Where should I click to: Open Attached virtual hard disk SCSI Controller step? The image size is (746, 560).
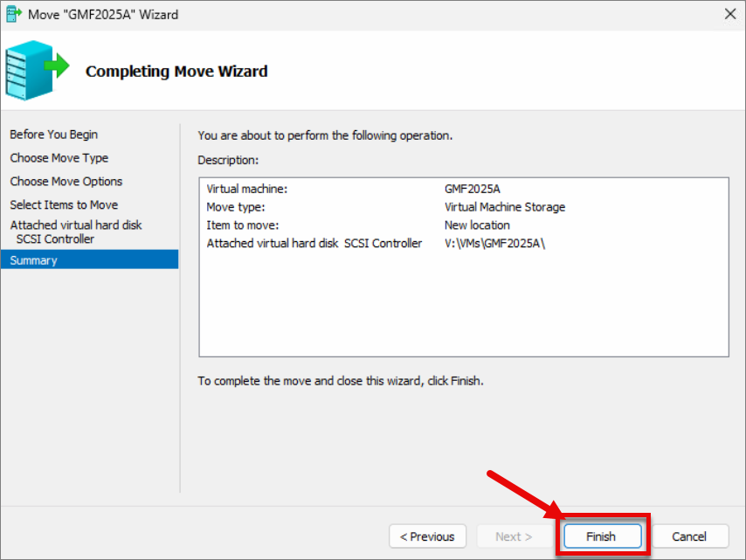point(75,232)
